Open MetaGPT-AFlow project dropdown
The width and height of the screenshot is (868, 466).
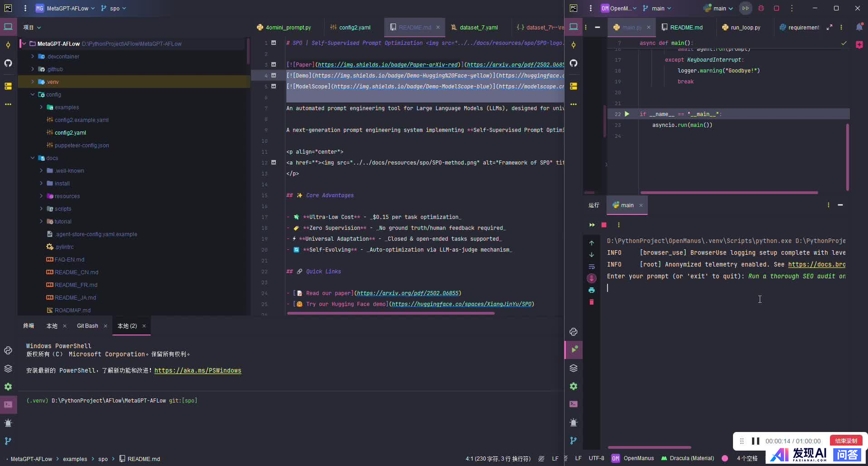pos(65,8)
